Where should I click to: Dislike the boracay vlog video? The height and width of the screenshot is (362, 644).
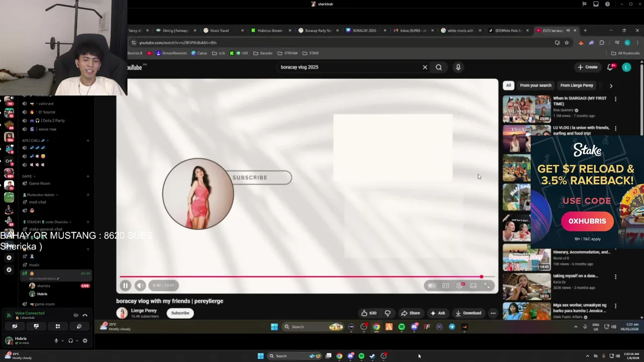coord(387,313)
